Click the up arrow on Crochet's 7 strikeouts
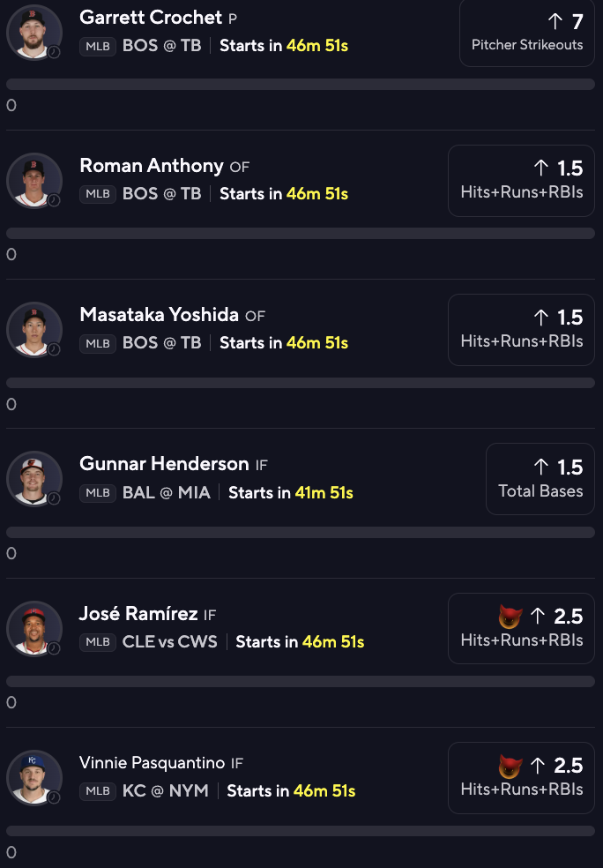 [555, 21]
